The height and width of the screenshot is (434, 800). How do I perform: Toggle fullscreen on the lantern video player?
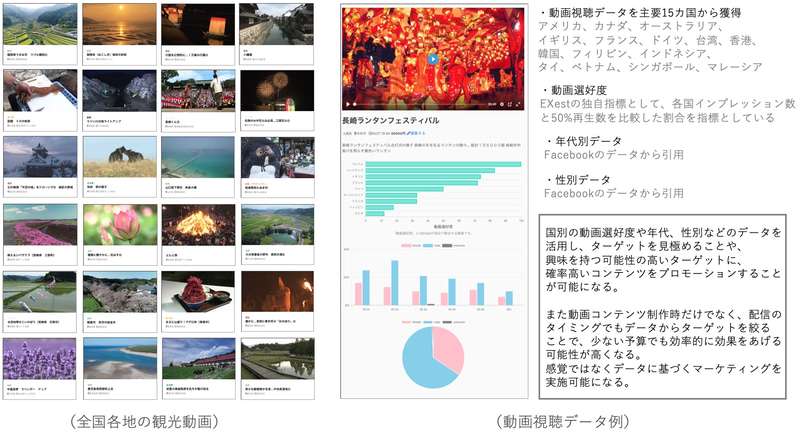click(x=518, y=104)
